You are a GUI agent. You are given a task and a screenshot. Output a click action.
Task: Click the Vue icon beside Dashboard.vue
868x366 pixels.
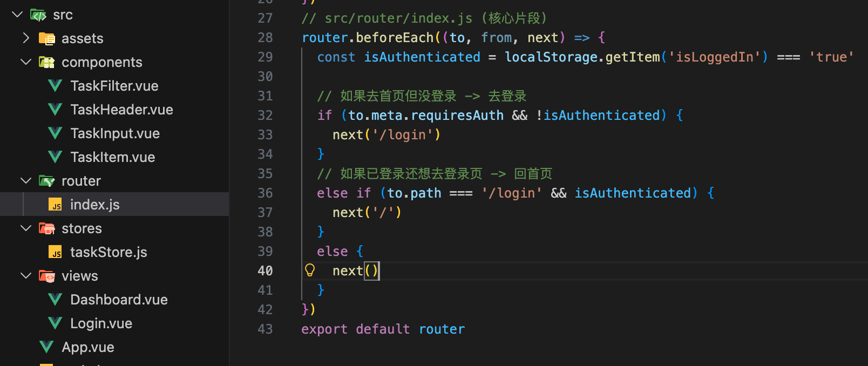(x=55, y=300)
